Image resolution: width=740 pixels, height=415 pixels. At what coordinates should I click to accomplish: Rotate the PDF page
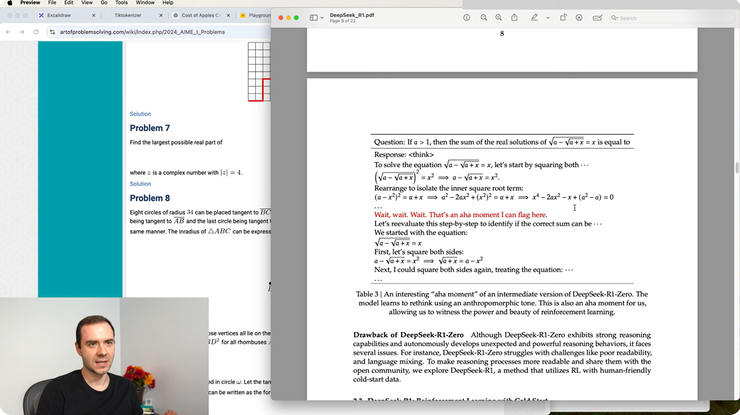(563, 18)
